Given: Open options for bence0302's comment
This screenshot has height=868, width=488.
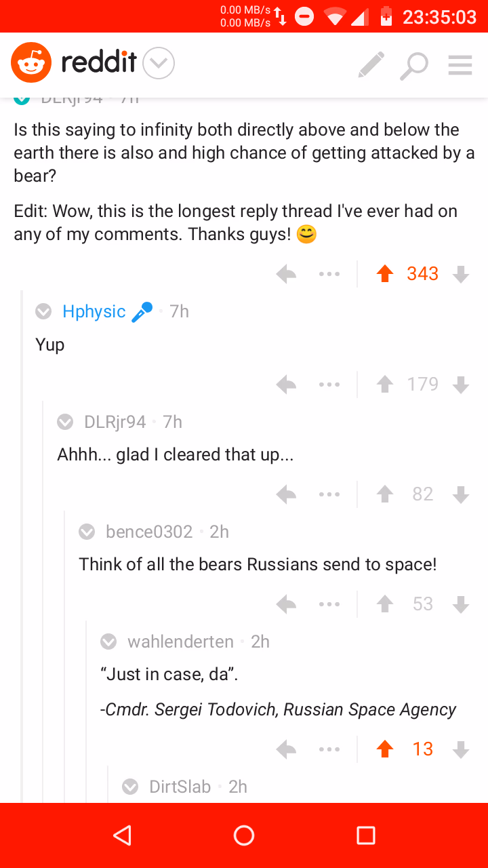Looking at the screenshot, I should pos(329,604).
